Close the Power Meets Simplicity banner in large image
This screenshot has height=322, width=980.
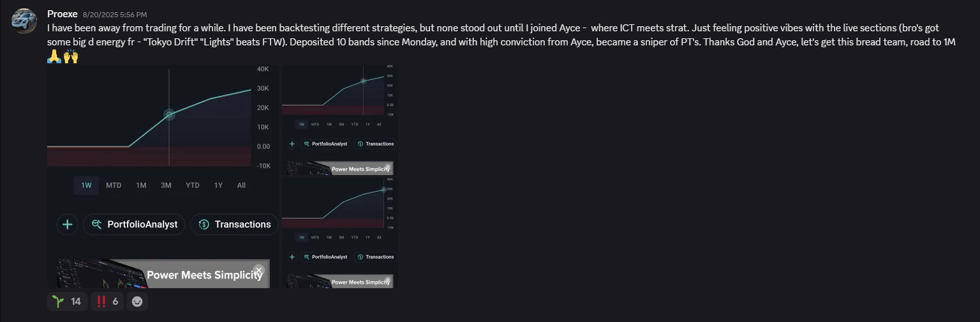coord(258,270)
